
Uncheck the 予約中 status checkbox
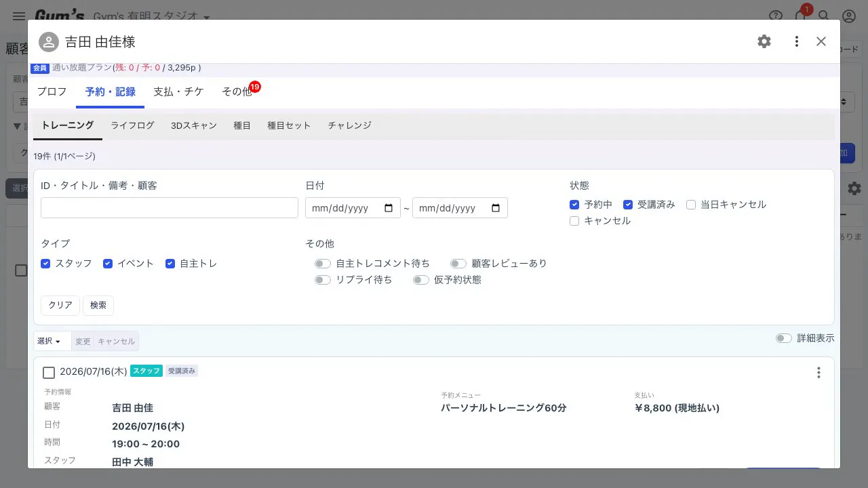[x=574, y=205]
